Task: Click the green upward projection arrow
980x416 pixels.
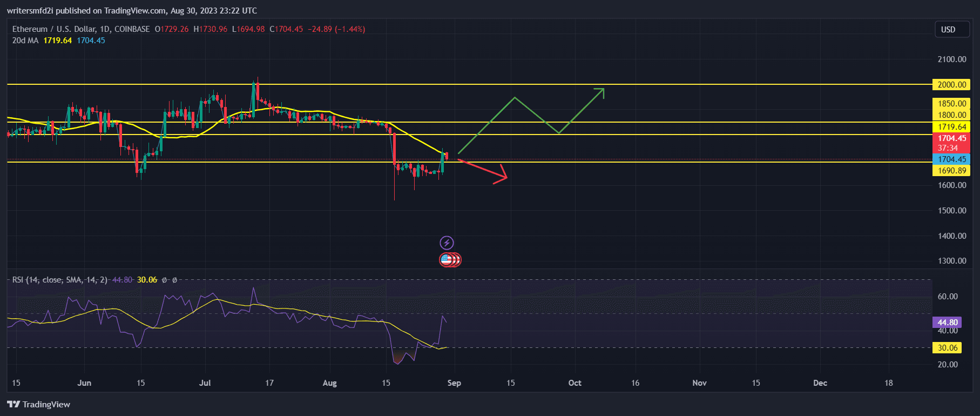Action: click(x=598, y=93)
